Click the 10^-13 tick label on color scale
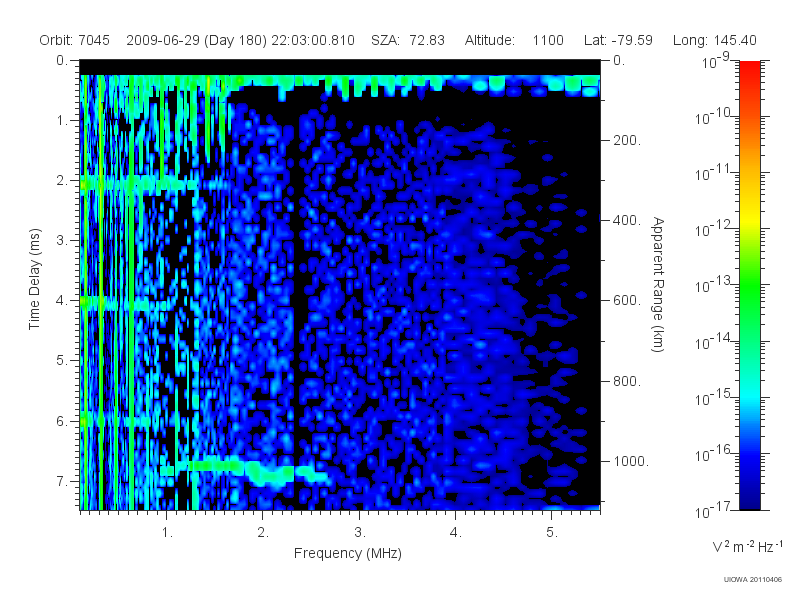 point(715,284)
